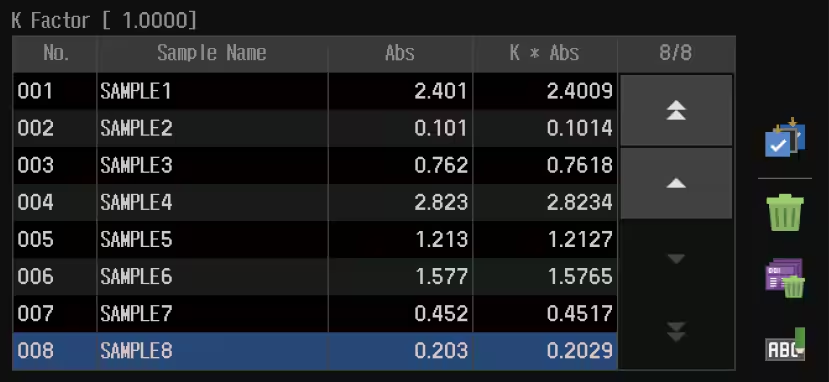Click the green trash delete icon
The image size is (829, 382).
785,212
